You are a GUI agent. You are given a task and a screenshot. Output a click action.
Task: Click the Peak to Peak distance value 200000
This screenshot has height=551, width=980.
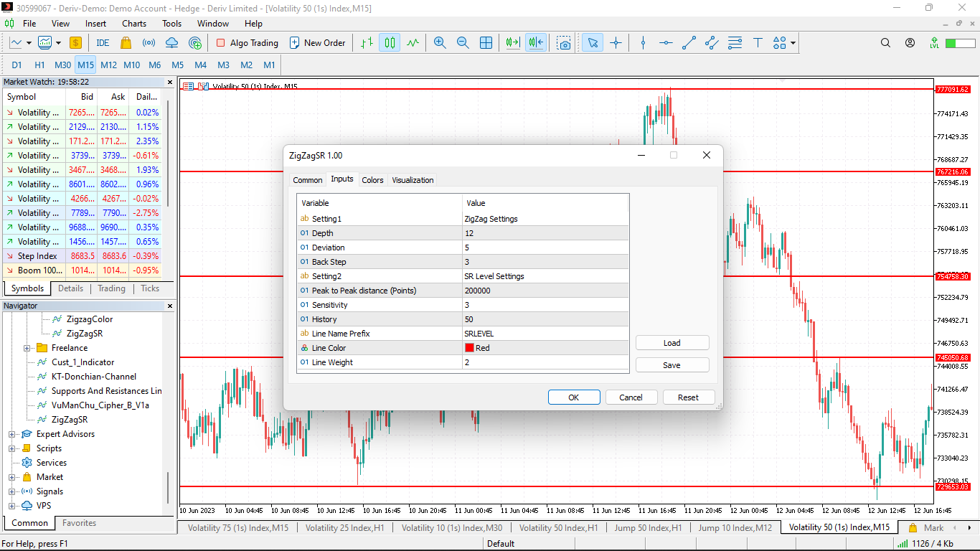[x=546, y=291]
